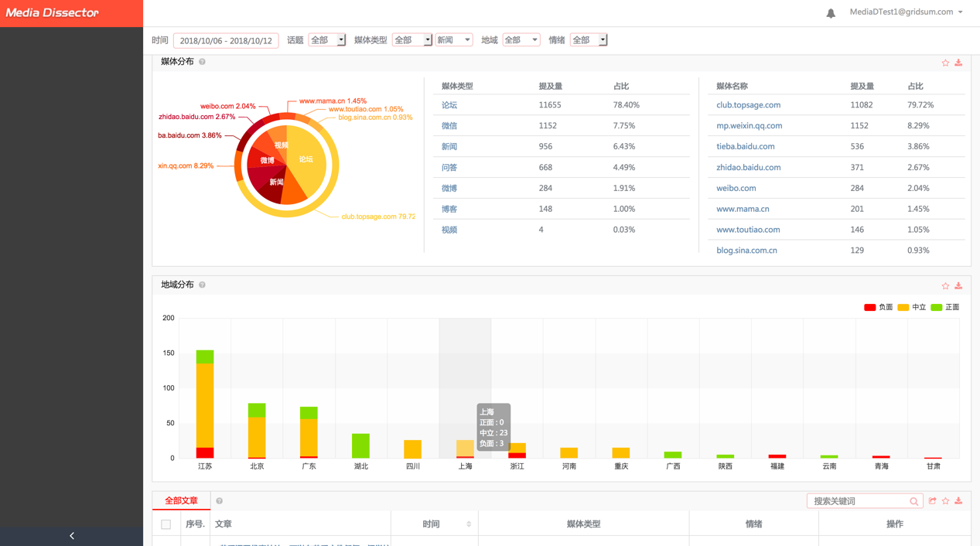Open media type 问答 link
The width and height of the screenshot is (980, 546).
click(449, 168)
